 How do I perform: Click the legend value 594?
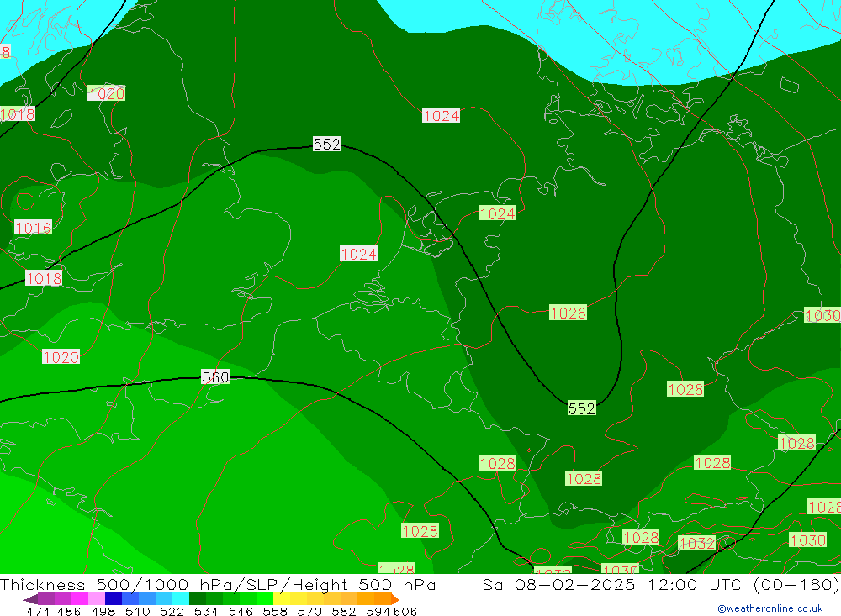click(378, 611)
